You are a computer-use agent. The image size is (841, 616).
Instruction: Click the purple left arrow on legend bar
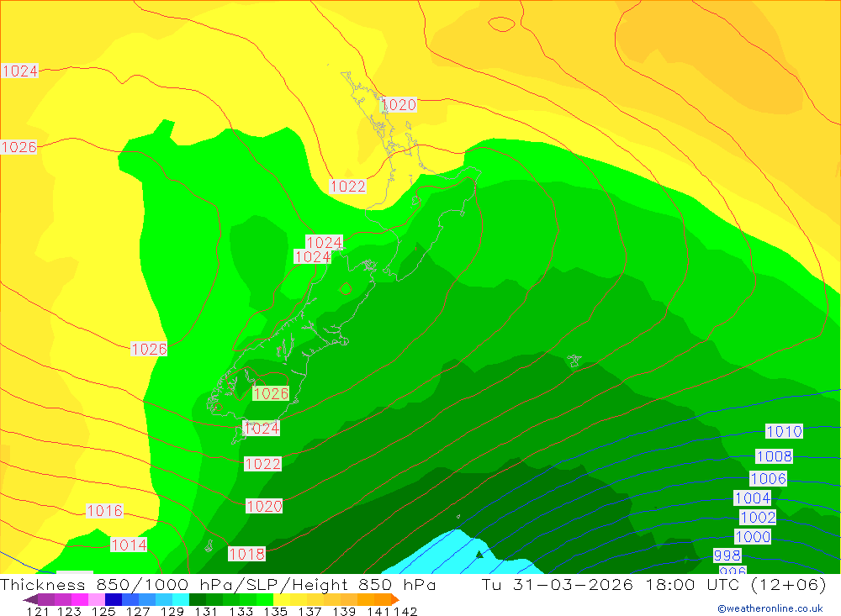point(30,599)
